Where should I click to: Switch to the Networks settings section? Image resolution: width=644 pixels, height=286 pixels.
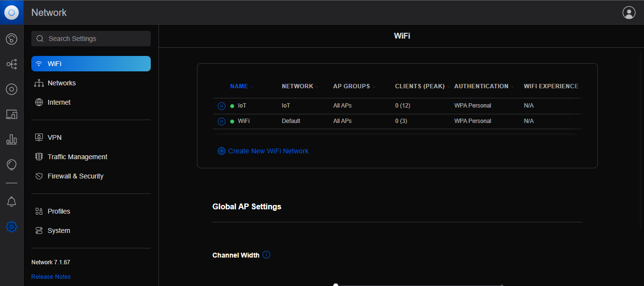pyautogui.click(x=62, y=83)
